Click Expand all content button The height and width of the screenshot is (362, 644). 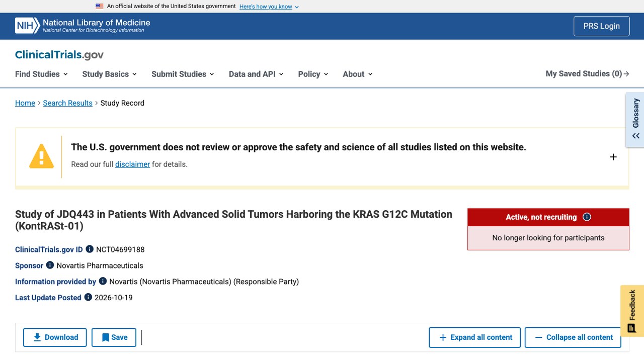475,337
